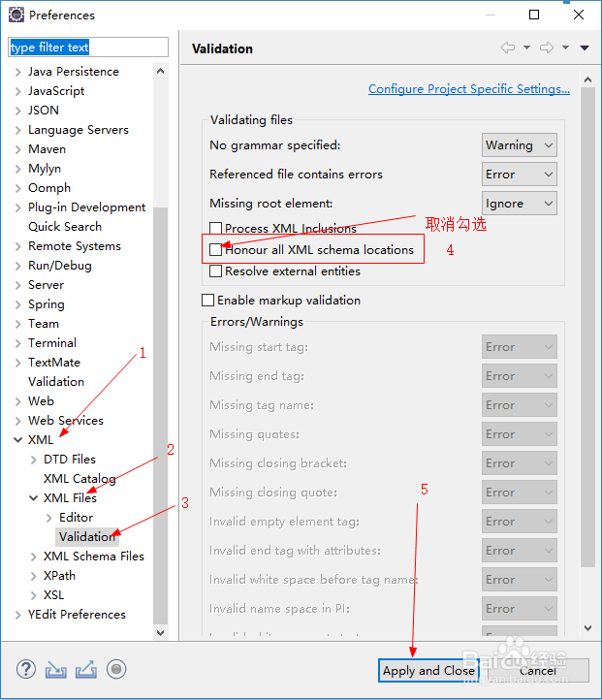Check Enable markup validation
This screenshot has height=700, width=602.
coord(207,300)
